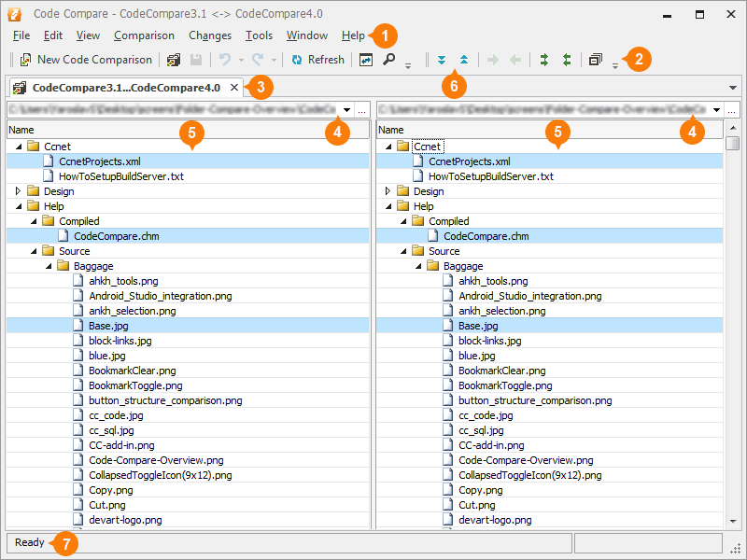Select CodeCompare.chm in left pane
747x560 pixels.
pos(188,236)
